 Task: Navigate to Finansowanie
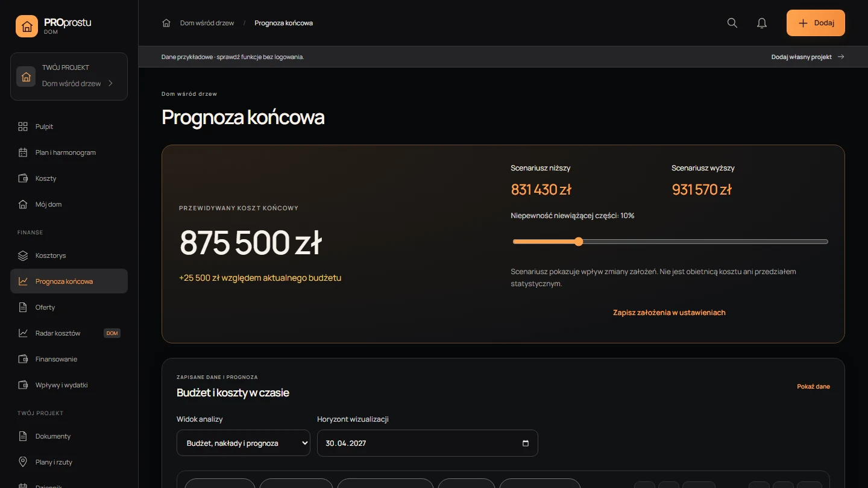click(69, 359)
